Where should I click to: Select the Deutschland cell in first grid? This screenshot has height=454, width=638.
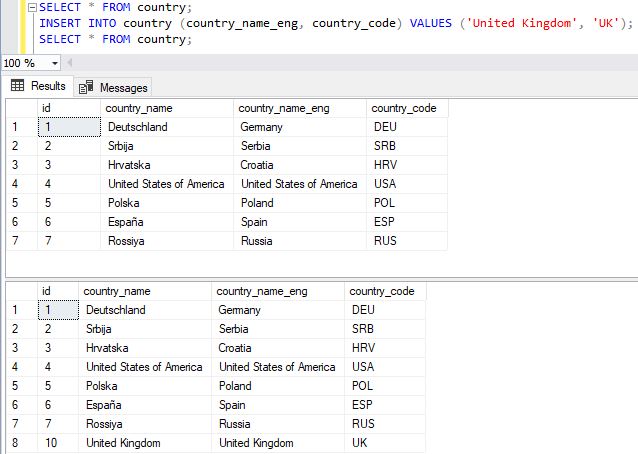click(138, 127)
